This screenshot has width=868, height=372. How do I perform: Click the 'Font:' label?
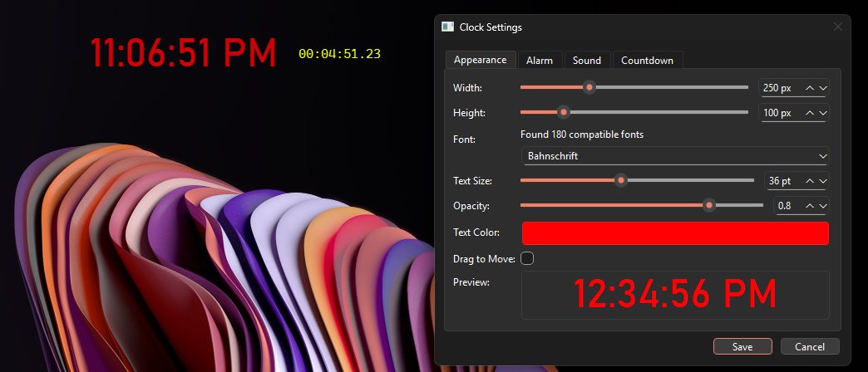(464, 139)
